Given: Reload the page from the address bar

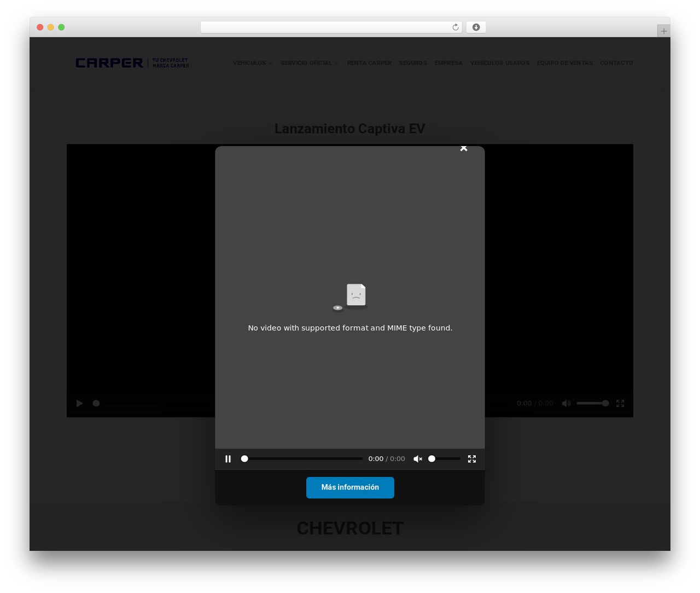Looking at the screenshot, I should (455, 27).
